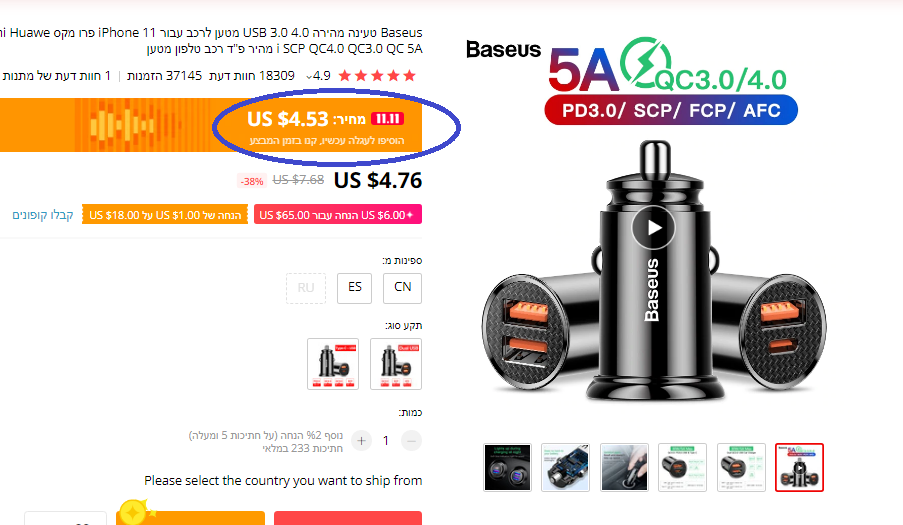Pick the Dual USB plug type variant
The width and height of the screenshot is (903, 525).
tap(396, 364)
